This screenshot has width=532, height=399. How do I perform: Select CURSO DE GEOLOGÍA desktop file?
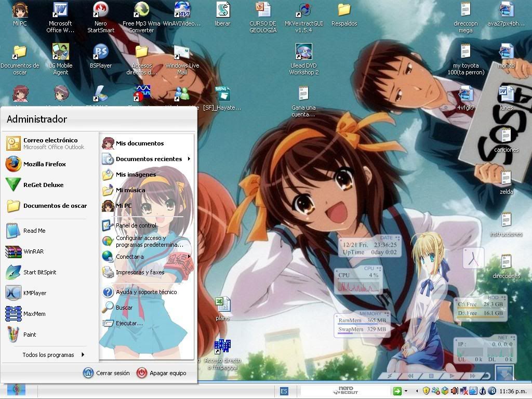(x=263, y=17)
